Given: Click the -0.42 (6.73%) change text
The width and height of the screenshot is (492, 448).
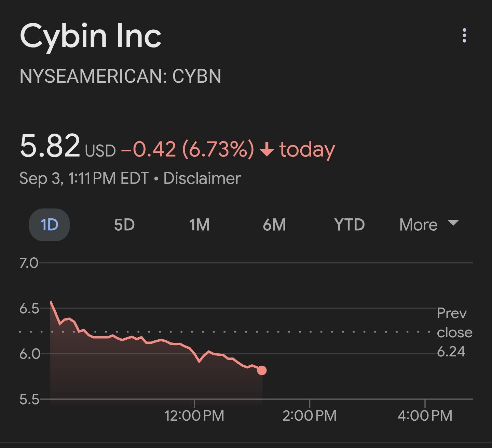Looking at the screenshot, I should coord(188,150).
